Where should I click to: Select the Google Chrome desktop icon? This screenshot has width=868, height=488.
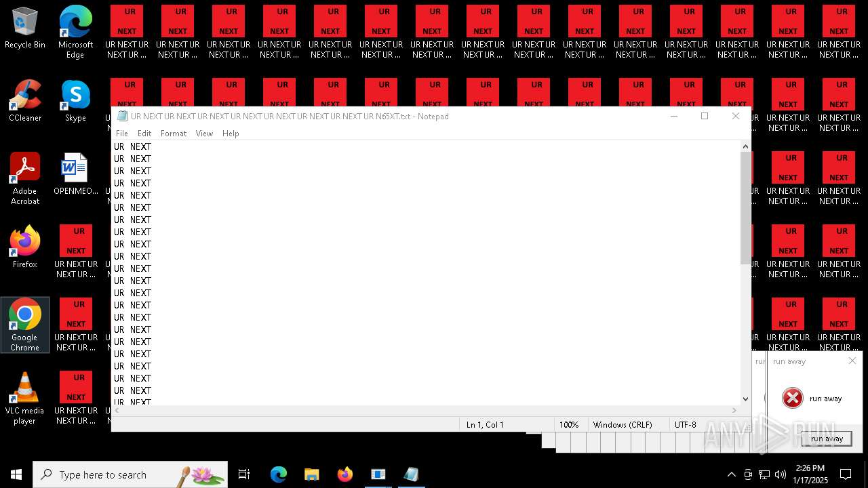[25, 325]
